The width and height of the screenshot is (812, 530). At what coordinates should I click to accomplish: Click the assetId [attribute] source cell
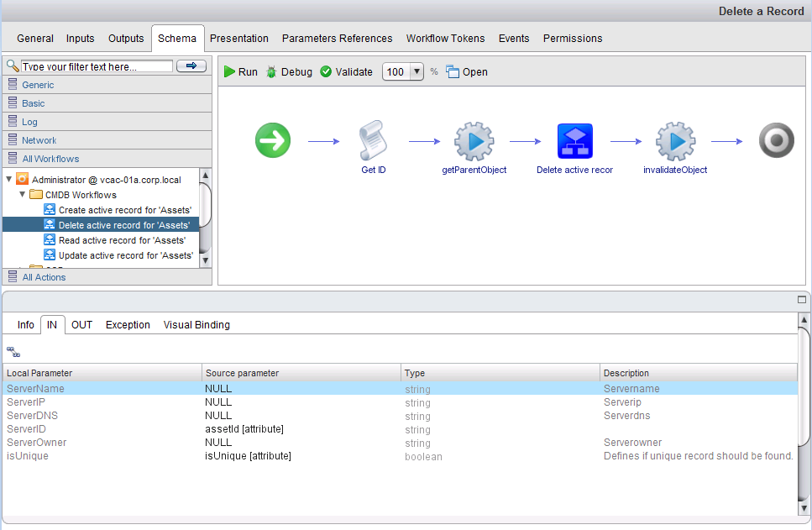pyautogui.click(x=244, y=429)
